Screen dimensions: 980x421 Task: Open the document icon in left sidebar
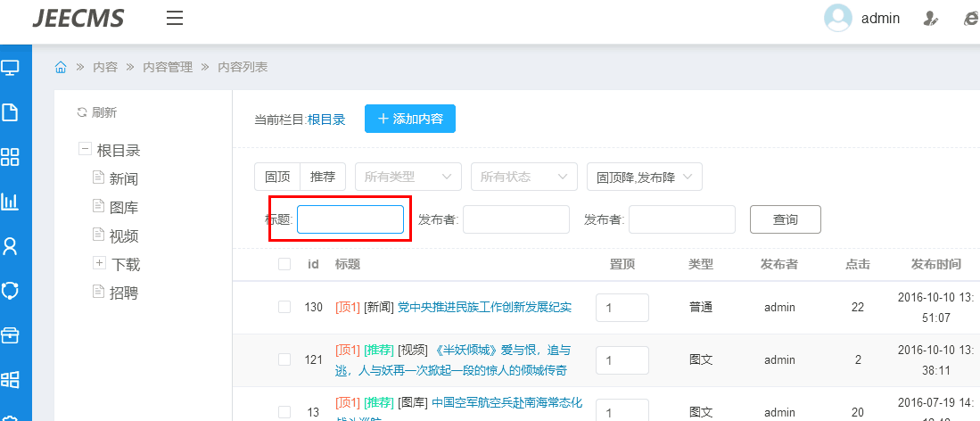pyautogui.click(x=10, y=112)
